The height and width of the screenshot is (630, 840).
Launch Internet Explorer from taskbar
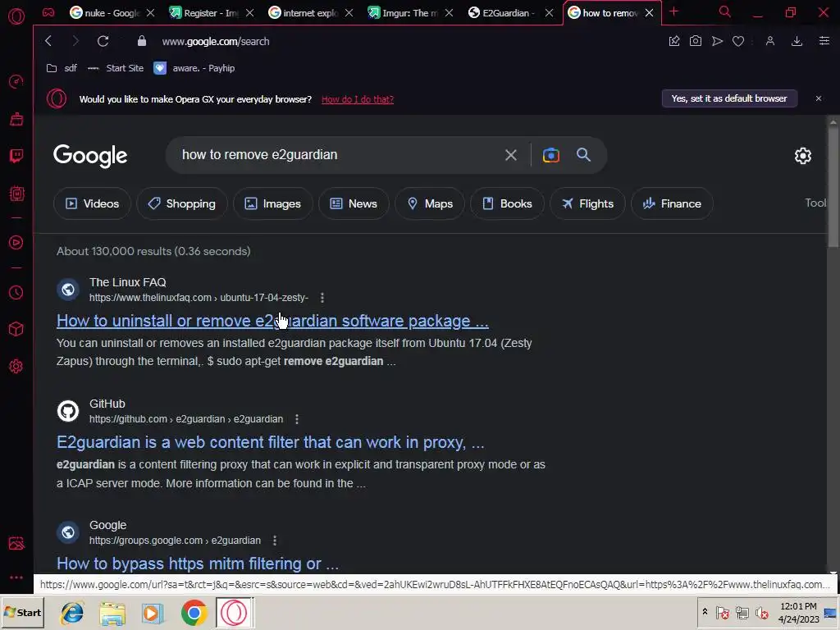(72, 612)
